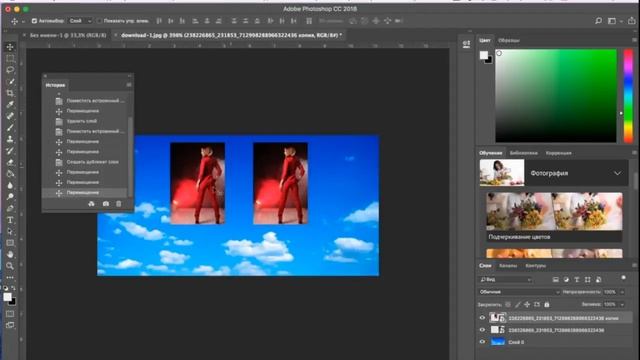Hide the Слой 0 layer
This screenshot has width=640, height=360.
pos(482,342)
